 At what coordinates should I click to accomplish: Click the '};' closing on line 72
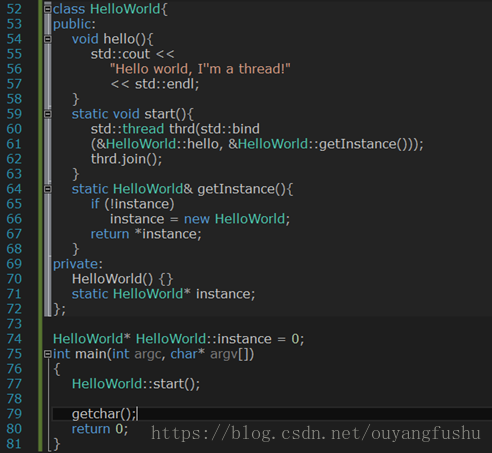click(59, 309)
